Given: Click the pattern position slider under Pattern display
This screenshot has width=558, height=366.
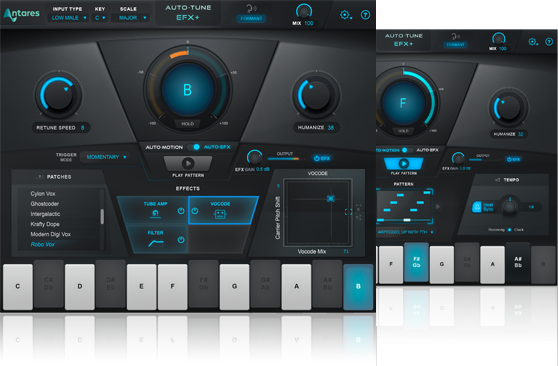Looking at the screenshot, I should pos(405,220).
